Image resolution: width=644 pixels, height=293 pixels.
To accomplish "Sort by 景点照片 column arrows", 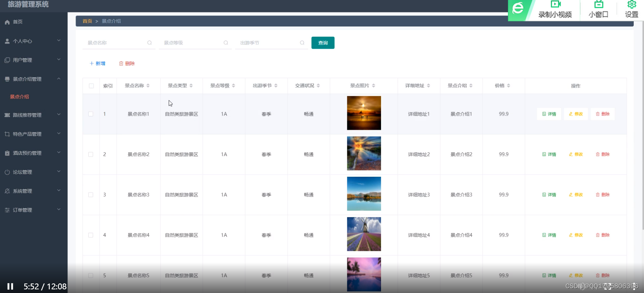I will 374,86.
